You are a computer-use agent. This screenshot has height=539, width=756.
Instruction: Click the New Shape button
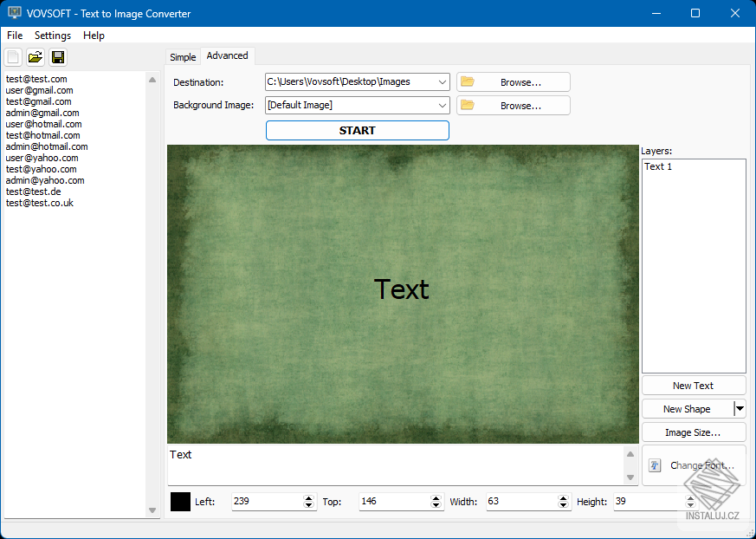tap(687, 409)
